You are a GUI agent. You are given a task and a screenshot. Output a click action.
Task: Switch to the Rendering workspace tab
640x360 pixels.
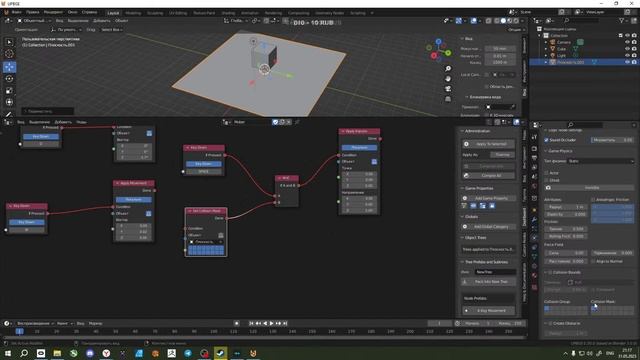point(273,13)
